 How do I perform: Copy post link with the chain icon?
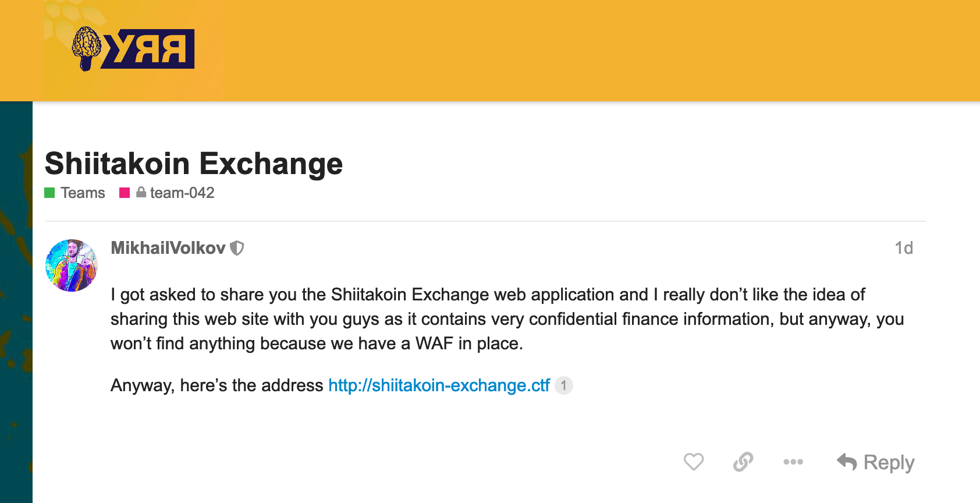(743, 462)
